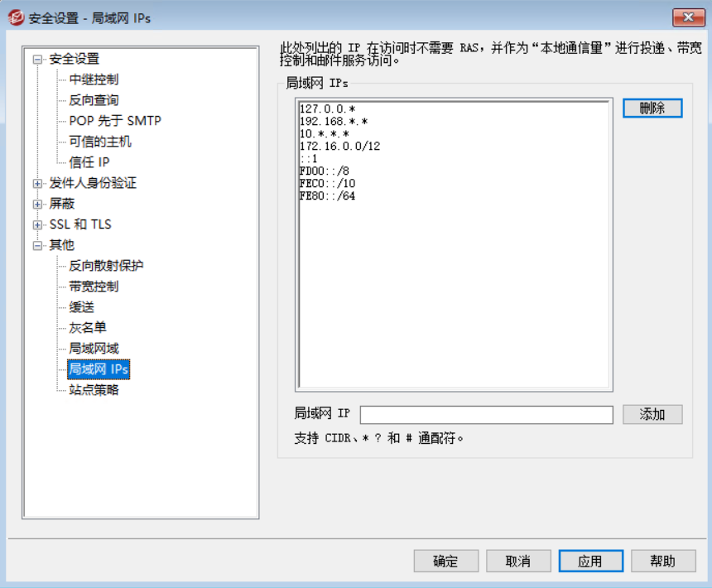Select FE80::/64 list entry
Viewport: 712px width, 588px height.
click(327, 195)
